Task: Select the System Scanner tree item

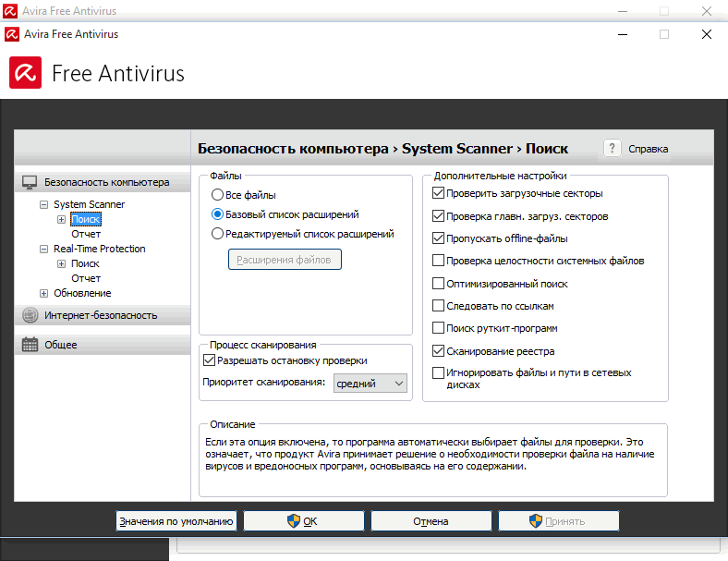Action: click(x=89, y=204)
